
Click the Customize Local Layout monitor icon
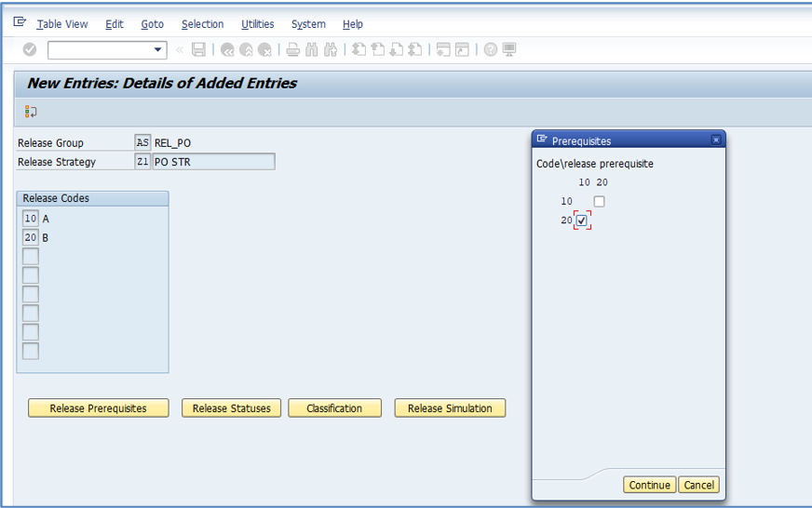point(509,49)
